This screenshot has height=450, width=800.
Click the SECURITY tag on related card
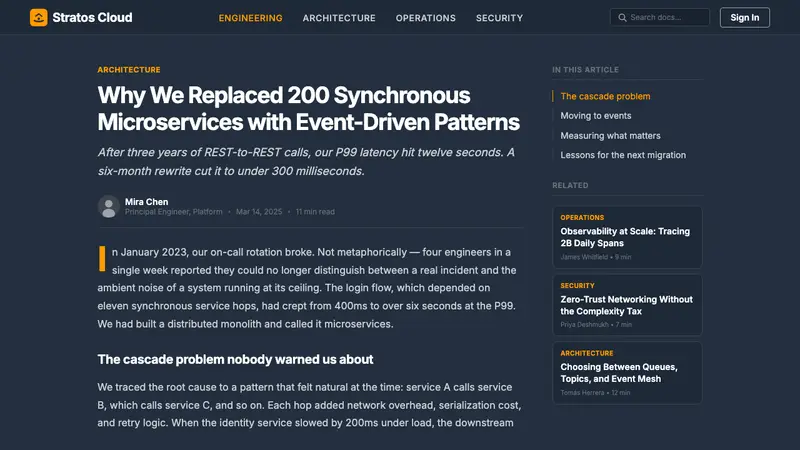(x=577, y=286)
